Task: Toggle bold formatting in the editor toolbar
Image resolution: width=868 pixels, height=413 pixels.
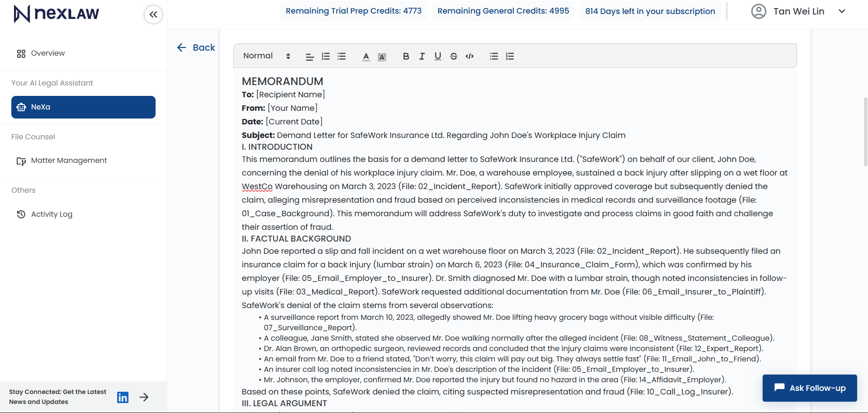Action: (406, 56)
